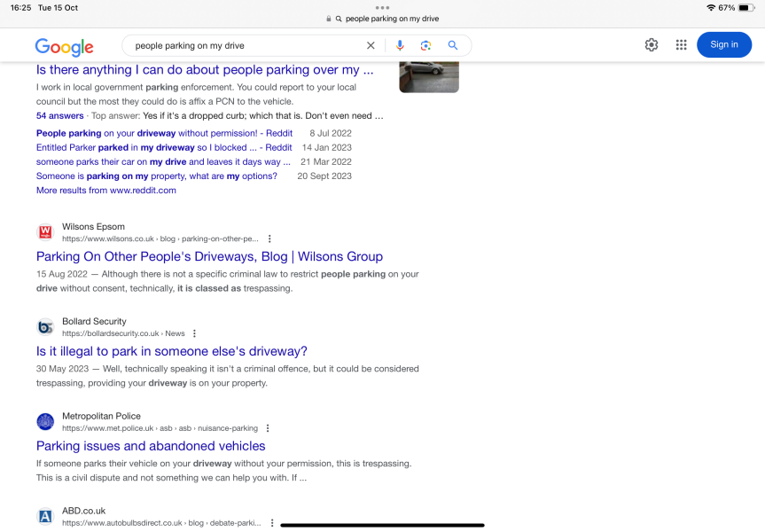
Task: Open more options for Bollard Security result
Action: [194, 333]
